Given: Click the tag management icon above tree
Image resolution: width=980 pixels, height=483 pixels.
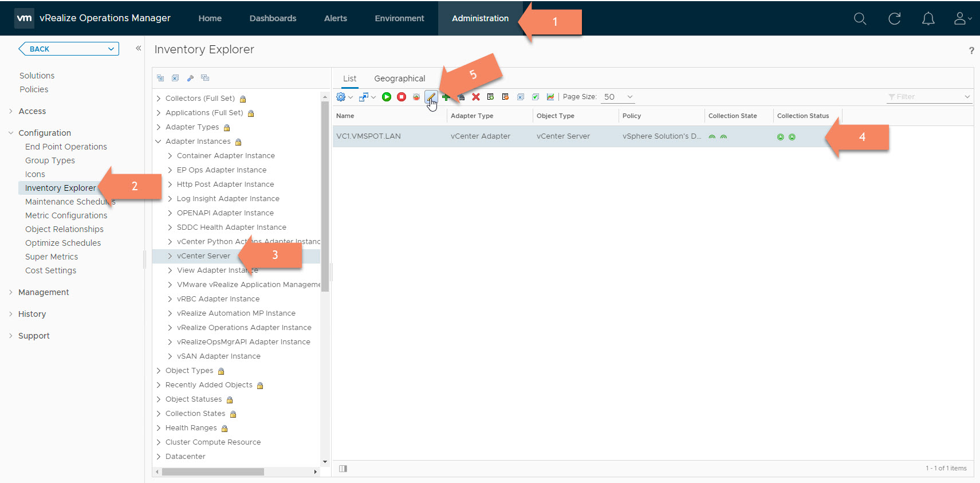Looking at the screenshot, I should [x=205, y=78].
